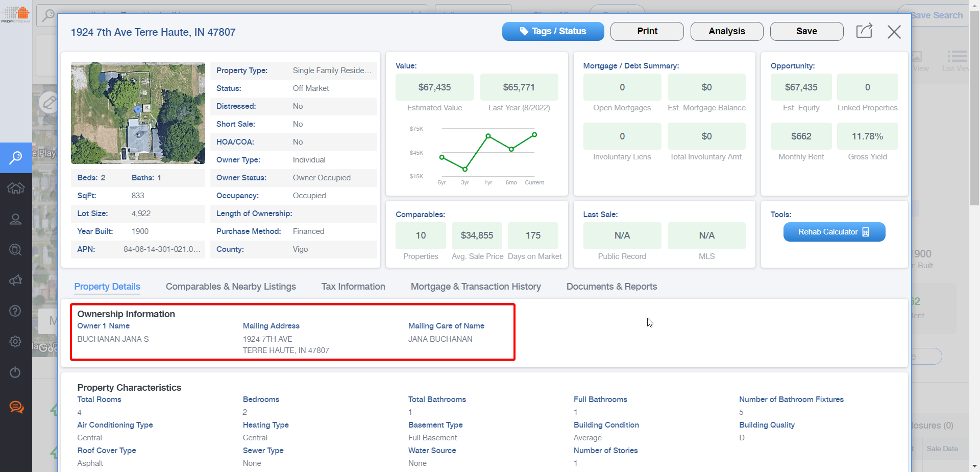Click the 1yr data point on value chart
This screenshot has height=472, width=980.
[488, 136]
